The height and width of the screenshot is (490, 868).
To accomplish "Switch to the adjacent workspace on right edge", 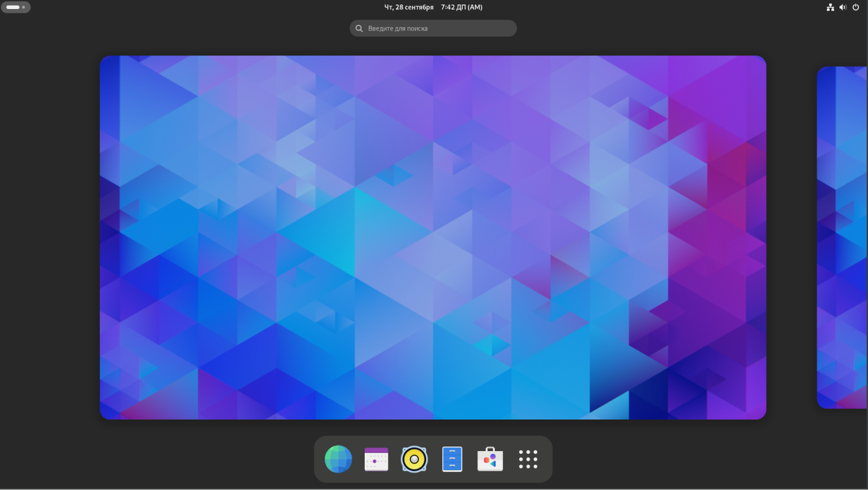I will [842, 237].
